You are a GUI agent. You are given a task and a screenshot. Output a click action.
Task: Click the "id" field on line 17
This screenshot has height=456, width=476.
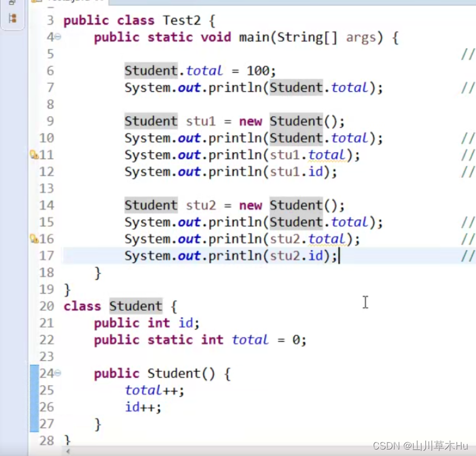pyautogui.click(x=315, y=256)
